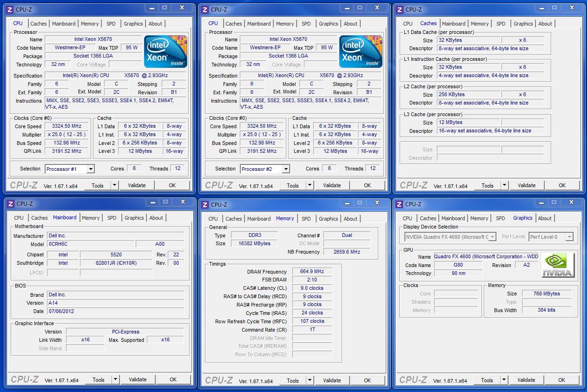Click the CPU-Z app icon in the Graphics window title bar
The height and width of the screenshot is (392, 587).
pyautogui.click(x=400, y=204)
